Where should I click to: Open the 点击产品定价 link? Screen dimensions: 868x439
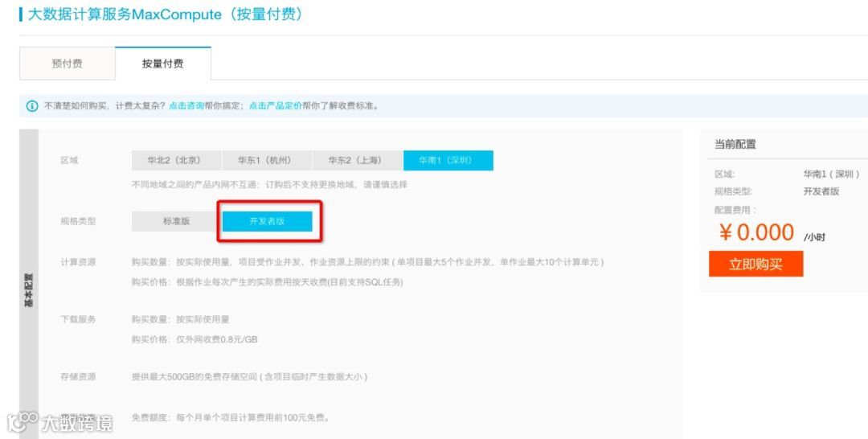275,106
